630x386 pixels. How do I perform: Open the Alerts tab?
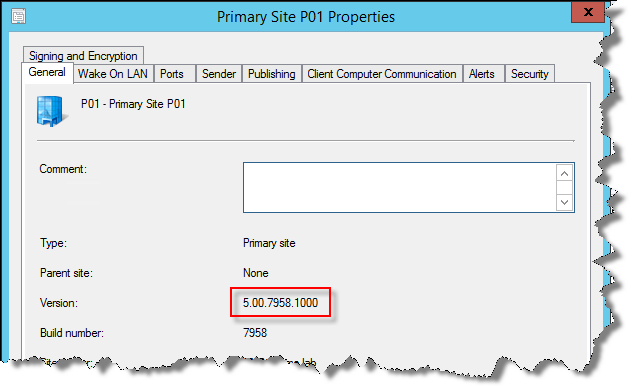tap(482, 74)
